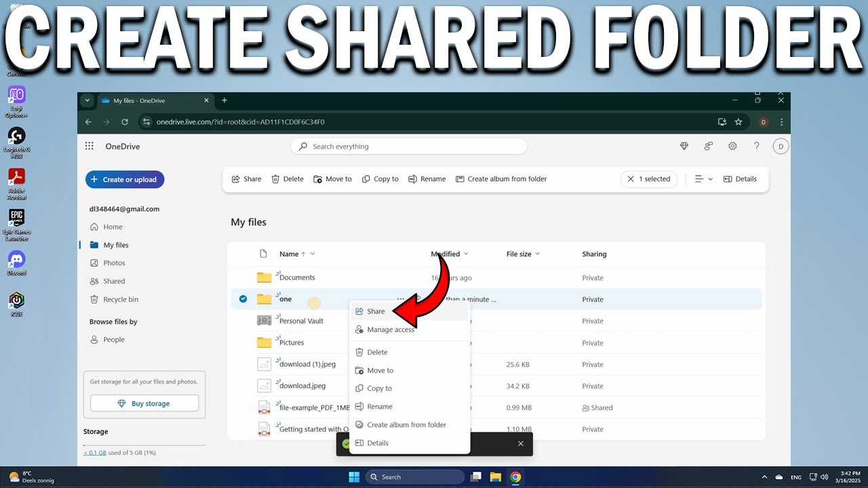This screenshot has width=868, height=488.
Task: Open Recycle bin in sidebar
Action: pos(114,300)
